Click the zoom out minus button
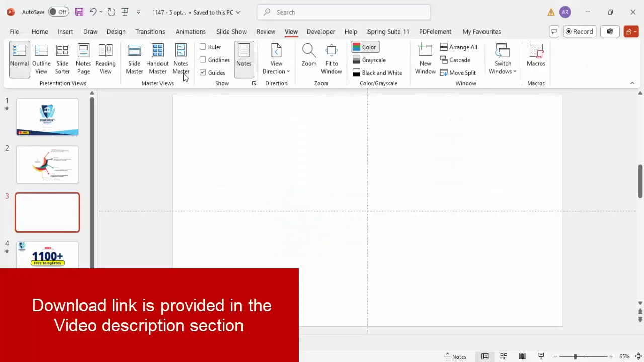 click(x=555, y=356)
